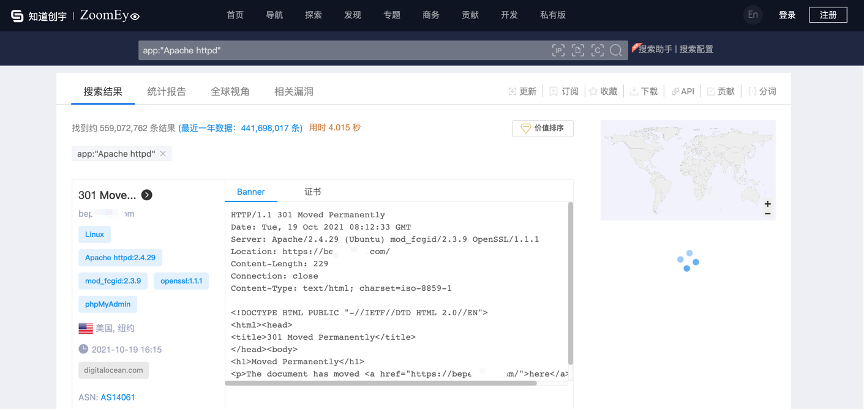Open 搜索配置 link
This screenshot has width=864, height=410.
coord(696,49)
